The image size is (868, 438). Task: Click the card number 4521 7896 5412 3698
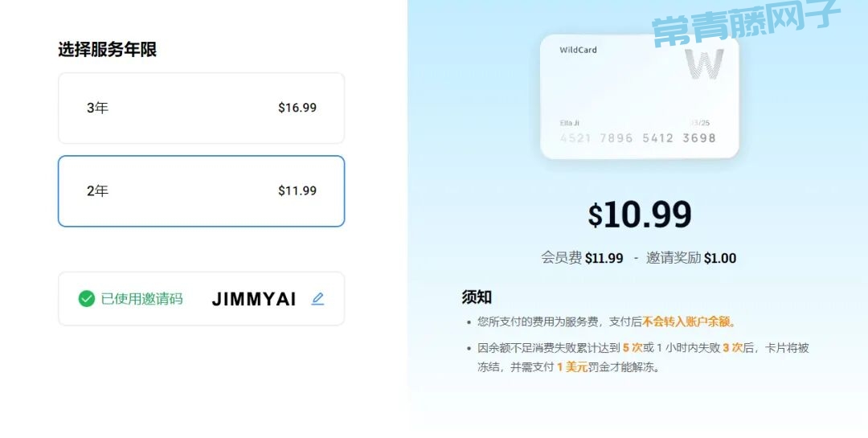[637, 138]
